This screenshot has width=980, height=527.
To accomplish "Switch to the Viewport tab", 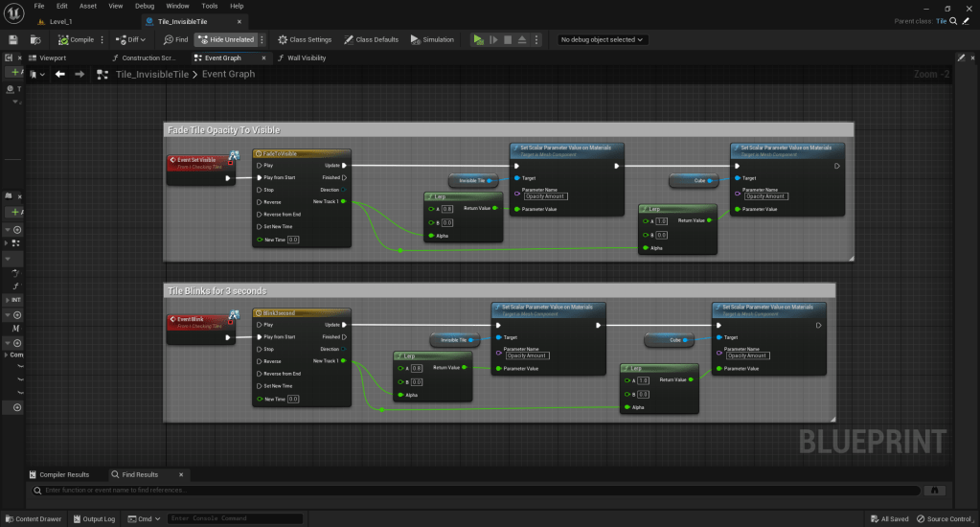I will pos(52,57).
